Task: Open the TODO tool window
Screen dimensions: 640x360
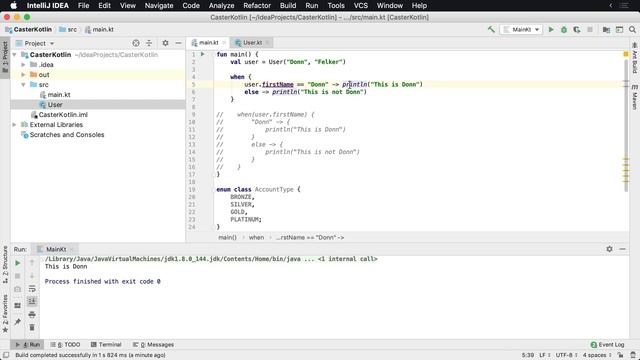Action: (65, 344)
